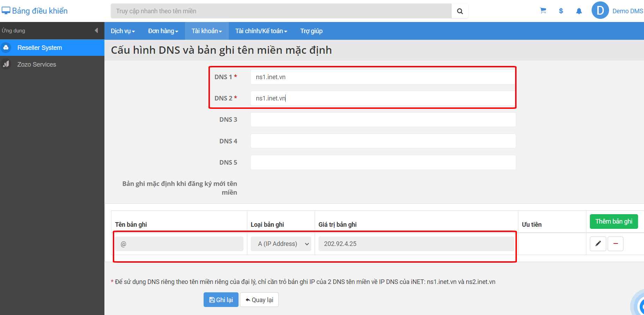The image size is (644, 315).
Task: Click the dollar balance icon
Action: (561, 11)
